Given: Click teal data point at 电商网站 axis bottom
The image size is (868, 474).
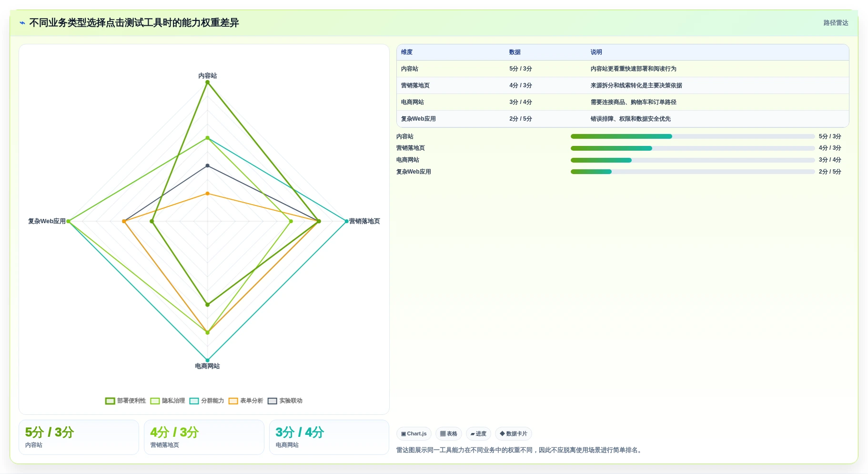Looking at the screenshot, I should tap(207, 360).
